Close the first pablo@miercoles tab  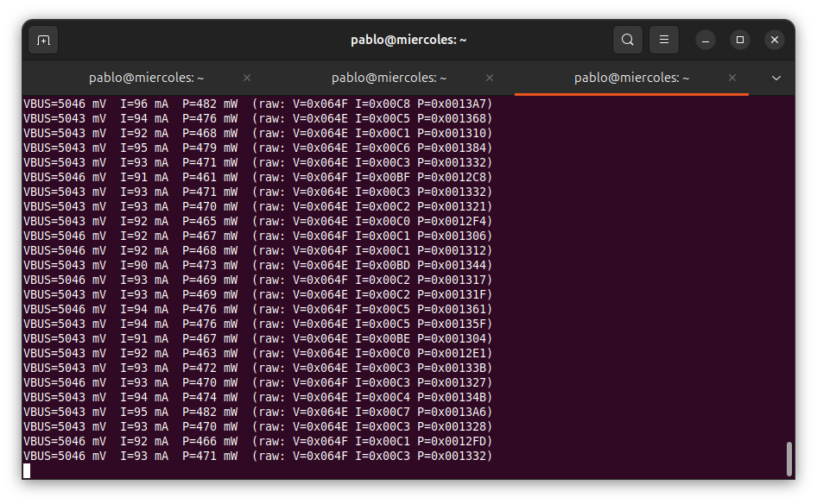pos(246,77)
